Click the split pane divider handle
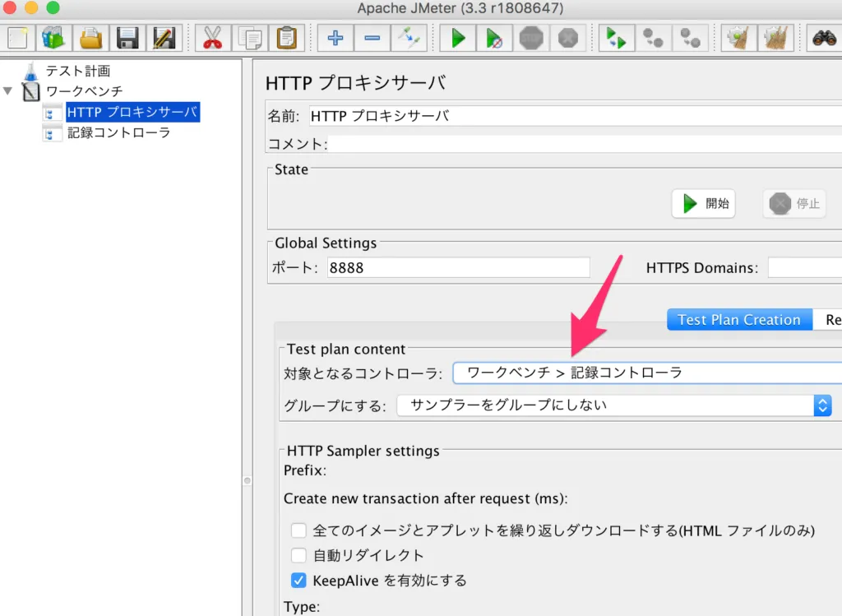This screenshot has width=842, height=616. pyautogui.click(x=247, y=480)
